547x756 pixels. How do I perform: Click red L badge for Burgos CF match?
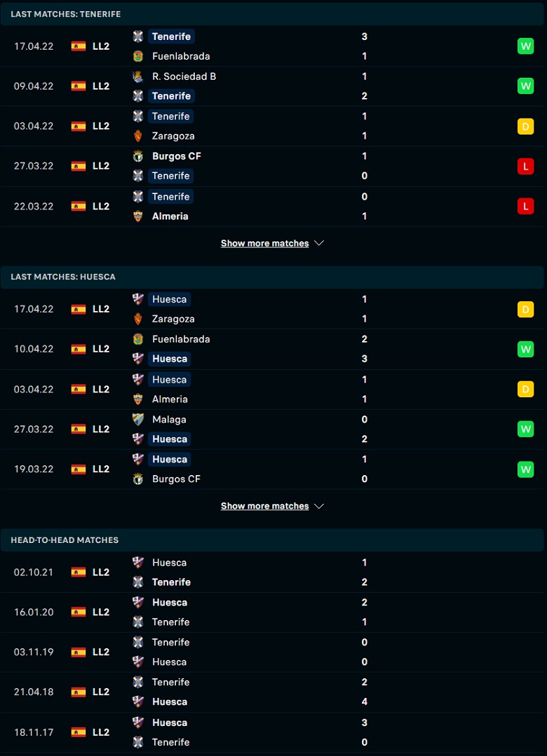[x=525, y=166]
